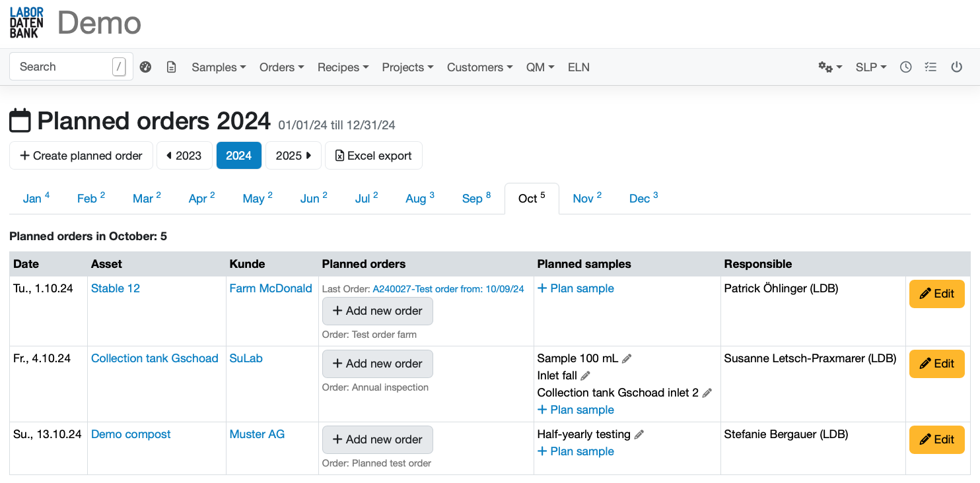
Task: Click Create planned order button
Action: click(81, 156)
